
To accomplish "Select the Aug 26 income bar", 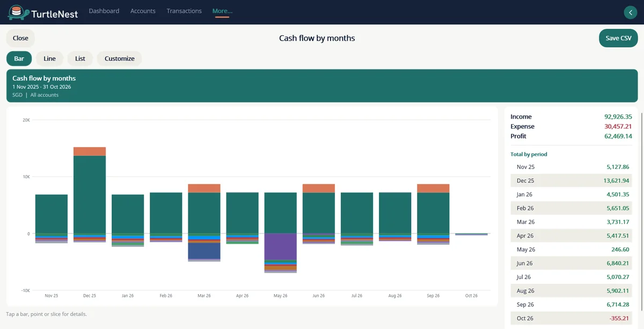I will (x=395, y=213).
